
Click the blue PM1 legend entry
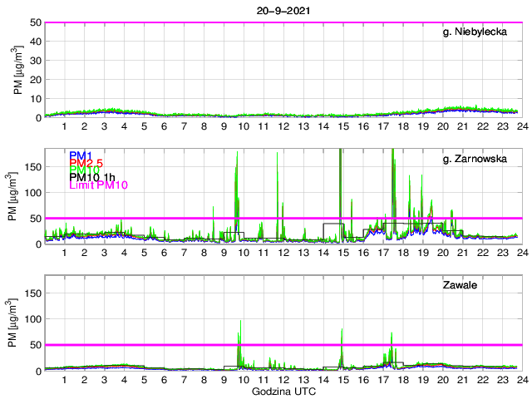(x=81, y=155)
